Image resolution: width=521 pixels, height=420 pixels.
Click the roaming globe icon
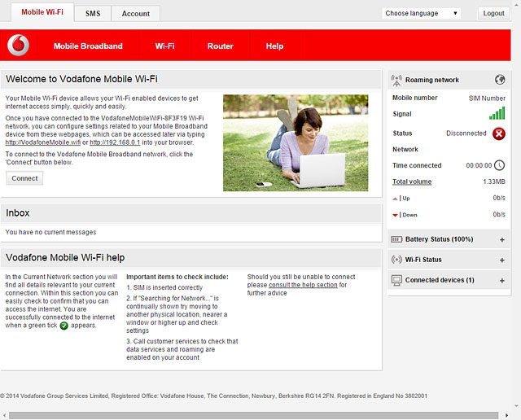[x=500, y=80]
